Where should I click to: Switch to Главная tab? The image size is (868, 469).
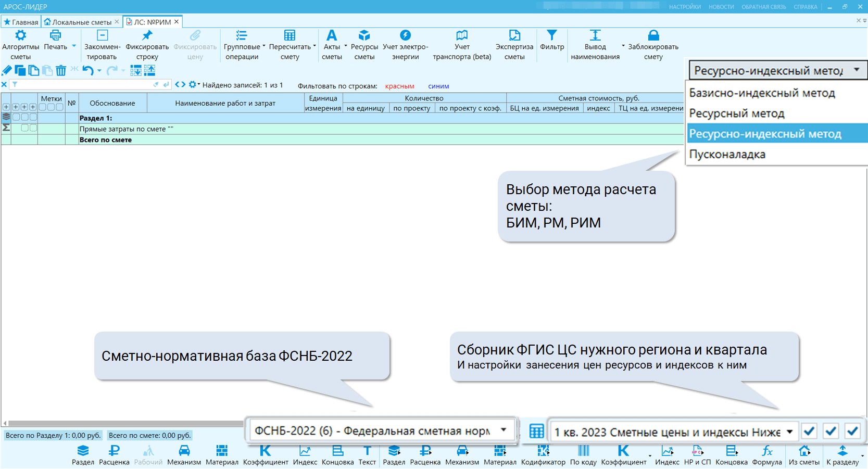pos(21,22)
